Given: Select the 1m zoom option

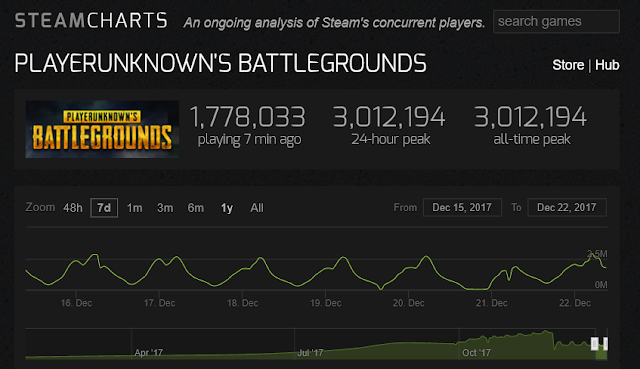Looking at the screenshot, I should tap(135, 208).
